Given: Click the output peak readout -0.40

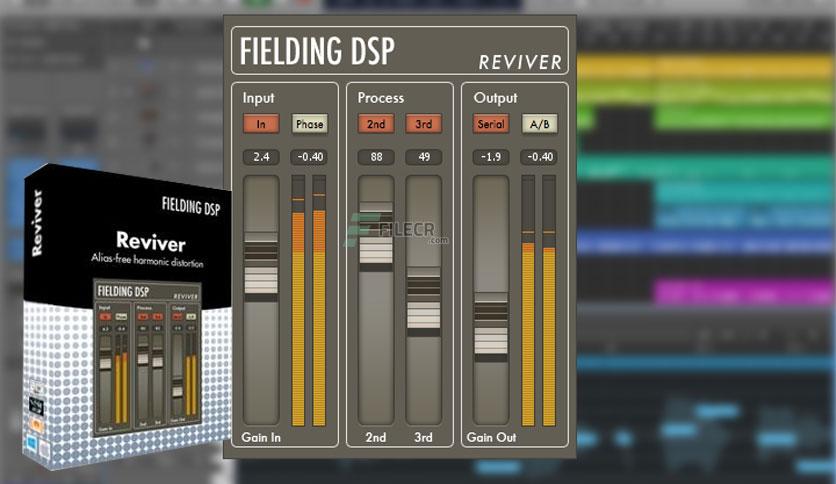Looking at the screenshot, I should coord(540,157).
